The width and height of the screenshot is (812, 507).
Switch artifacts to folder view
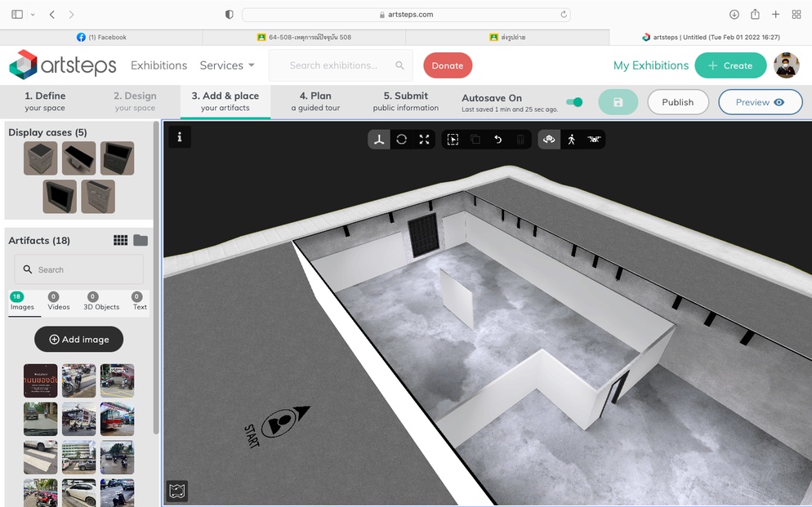(141, 240)
